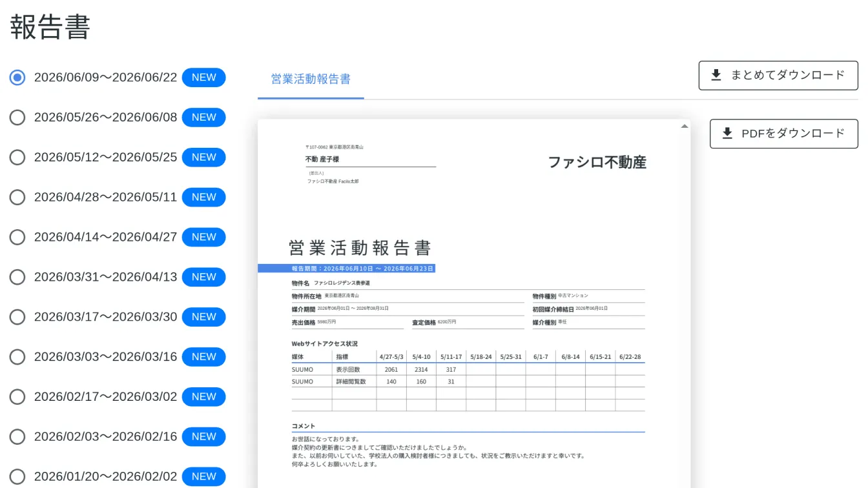This screenshot has width=868, height=488.
Task: Select report period 2026/04/28～2026/05/11
Action: (17, 197)
